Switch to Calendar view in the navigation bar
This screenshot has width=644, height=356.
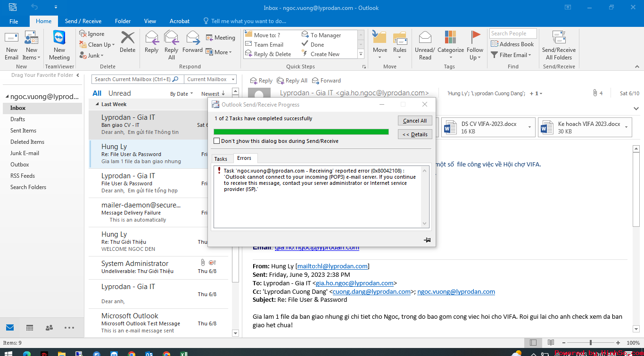(30, 328)
